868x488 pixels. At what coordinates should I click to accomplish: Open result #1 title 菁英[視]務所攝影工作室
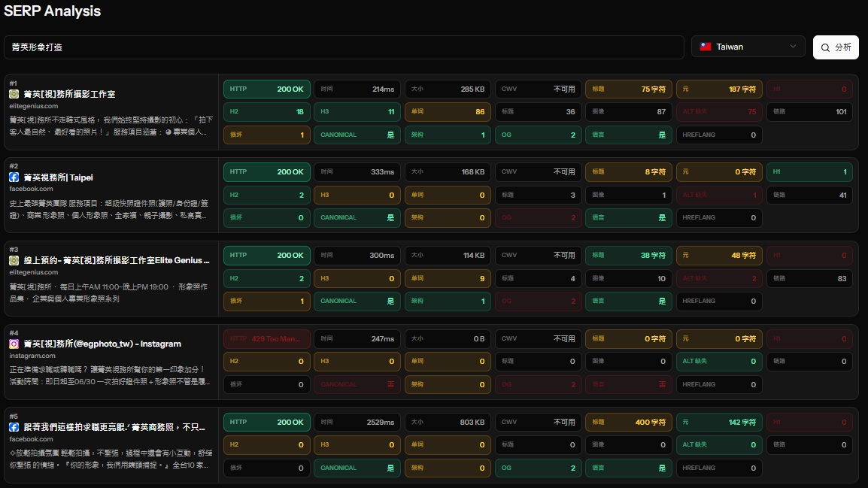tap(69, 94)
